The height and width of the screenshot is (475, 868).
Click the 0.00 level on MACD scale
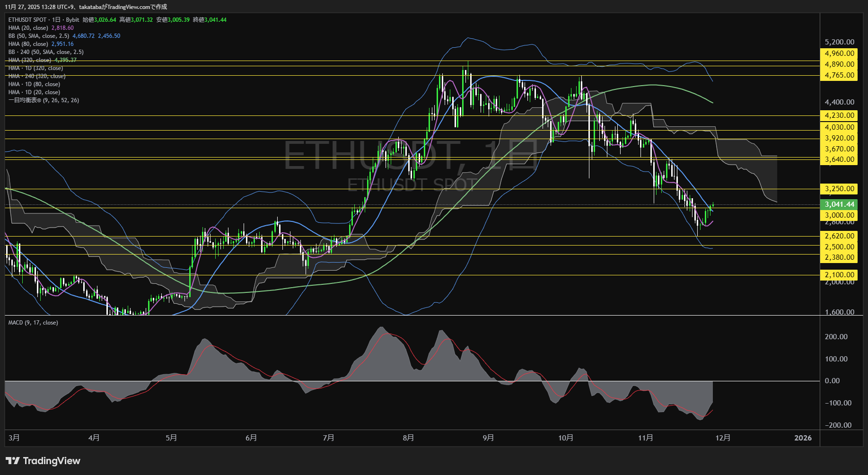832,381
